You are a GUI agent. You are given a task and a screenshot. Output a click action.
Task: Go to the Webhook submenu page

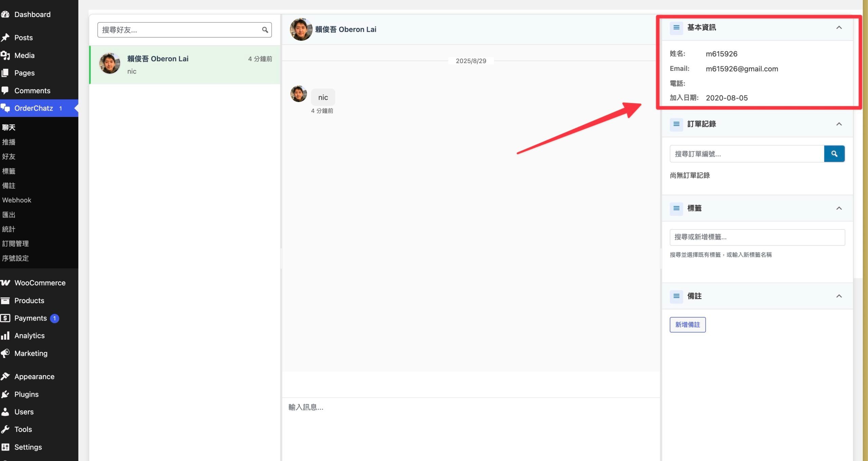coord(17,200)
